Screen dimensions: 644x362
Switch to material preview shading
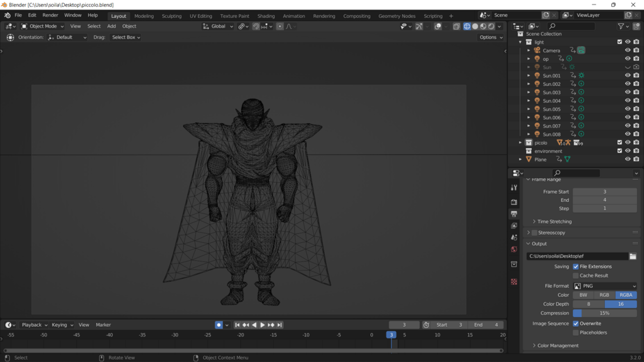(483, 26)
